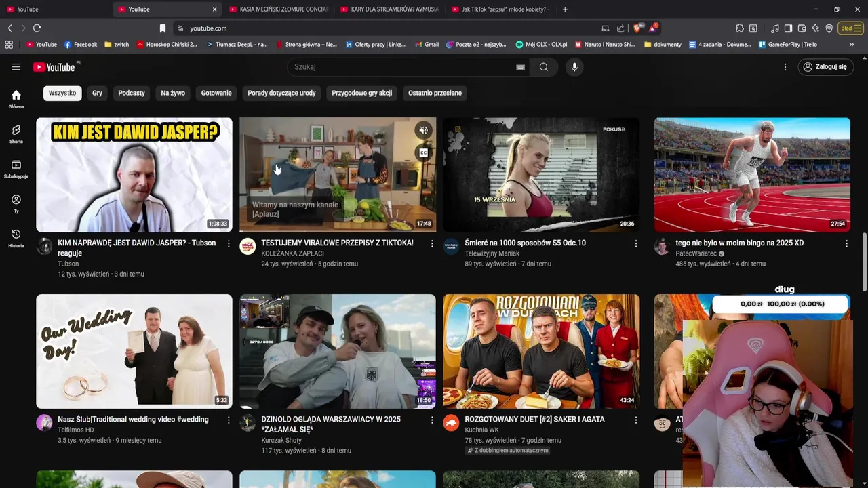The width and height of the screenshot is (868, 488).
Task: Open Telewizyjny Maniak channel link
Action: click(x=492, y=253)
